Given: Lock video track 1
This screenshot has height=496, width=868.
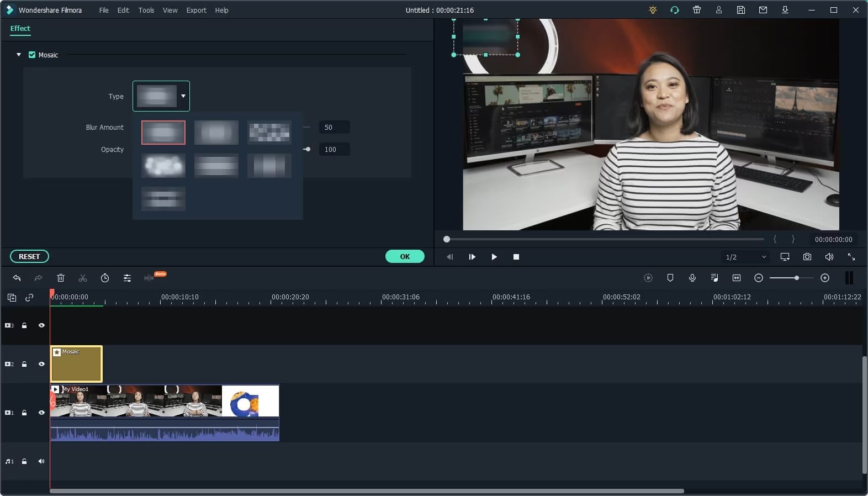Looking at the screenshot, I should click(24, 413).
